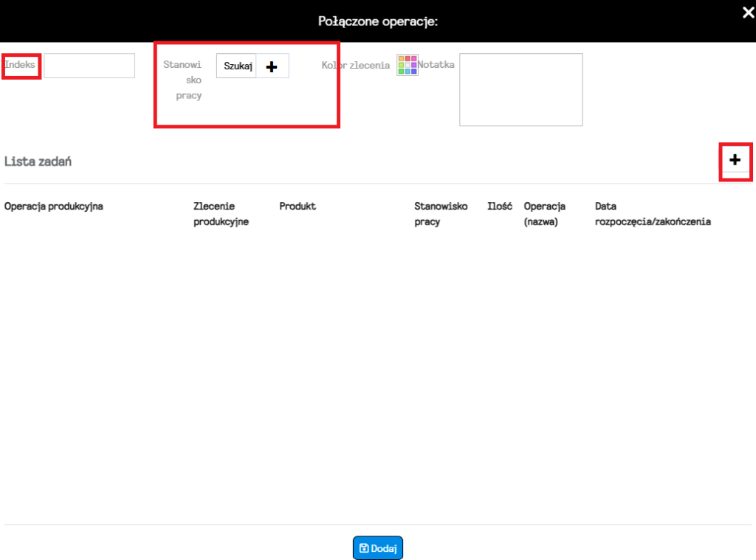The width and height of the screenshot is (756, 560).
Task: Click Stanowisko pracy column header in table
Action: pyautogui.click(x=441, y=214)
